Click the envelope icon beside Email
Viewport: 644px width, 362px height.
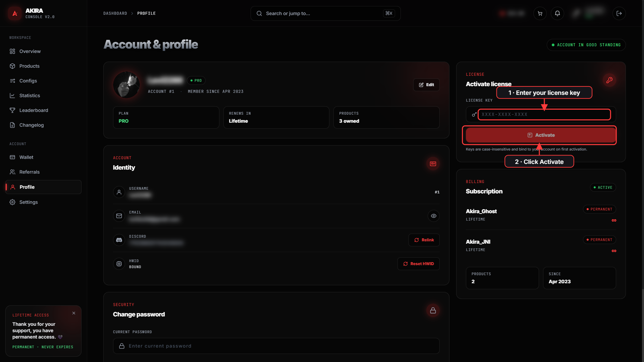coord(119,216)
